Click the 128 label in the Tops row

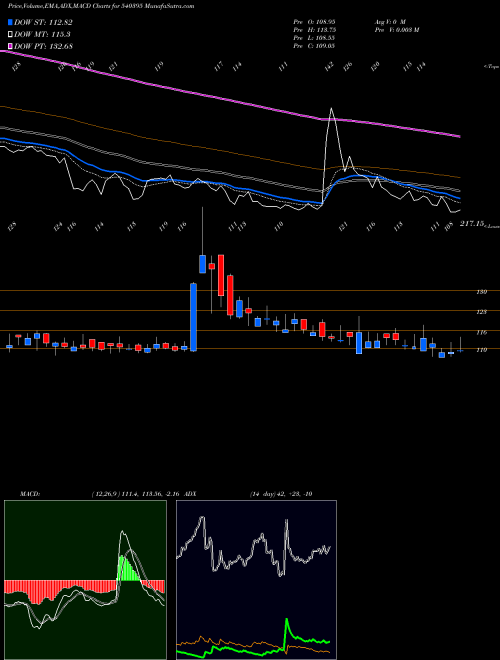pyautogui.click(x=16, y=66)
